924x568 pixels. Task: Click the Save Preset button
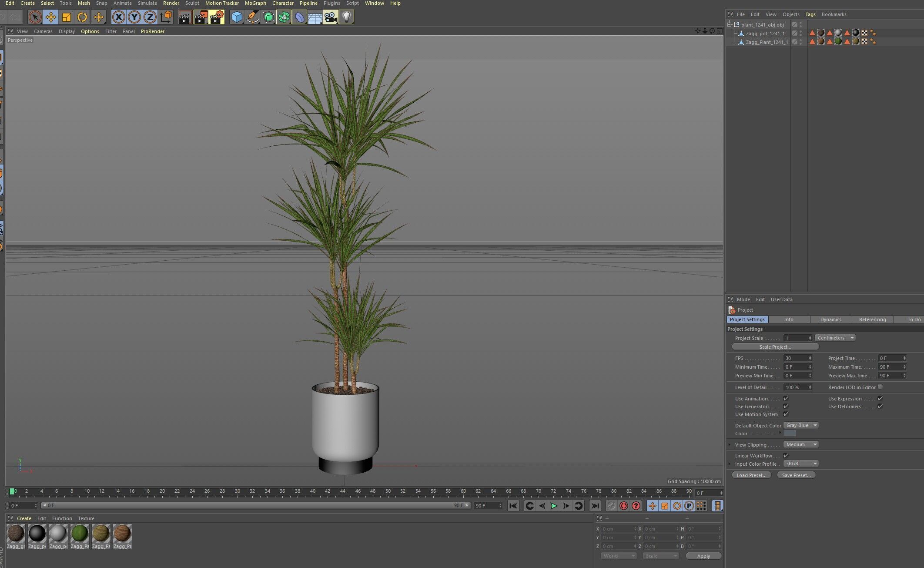(x=796, y=475)
